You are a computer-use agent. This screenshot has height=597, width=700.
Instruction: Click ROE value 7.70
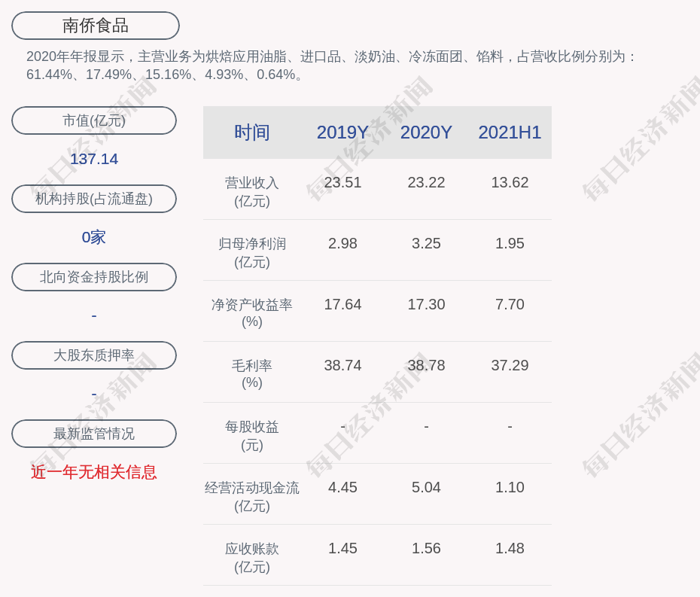510,305
